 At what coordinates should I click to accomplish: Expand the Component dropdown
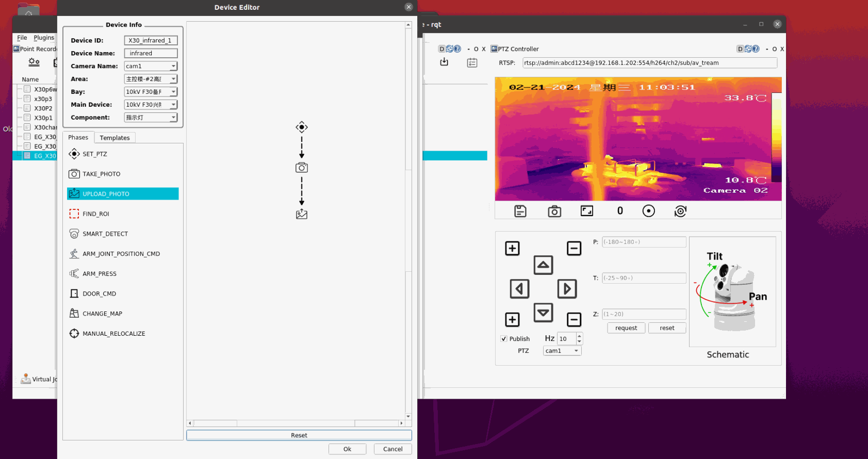coord(151,118)
